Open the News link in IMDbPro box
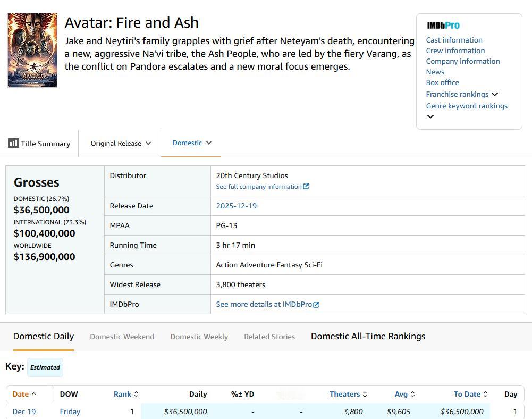Viewport: 532px width, 419px height. point(435,72)
